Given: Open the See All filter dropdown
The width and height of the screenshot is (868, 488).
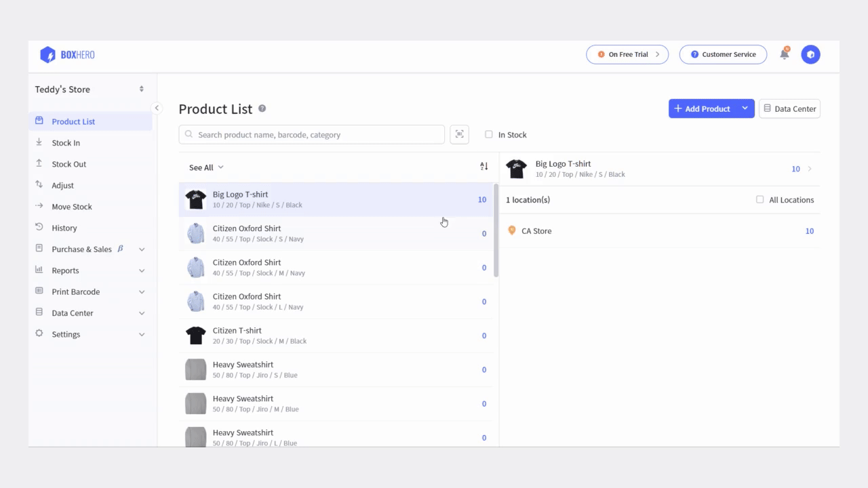Looking at the screenshot, I should point(206,167).
